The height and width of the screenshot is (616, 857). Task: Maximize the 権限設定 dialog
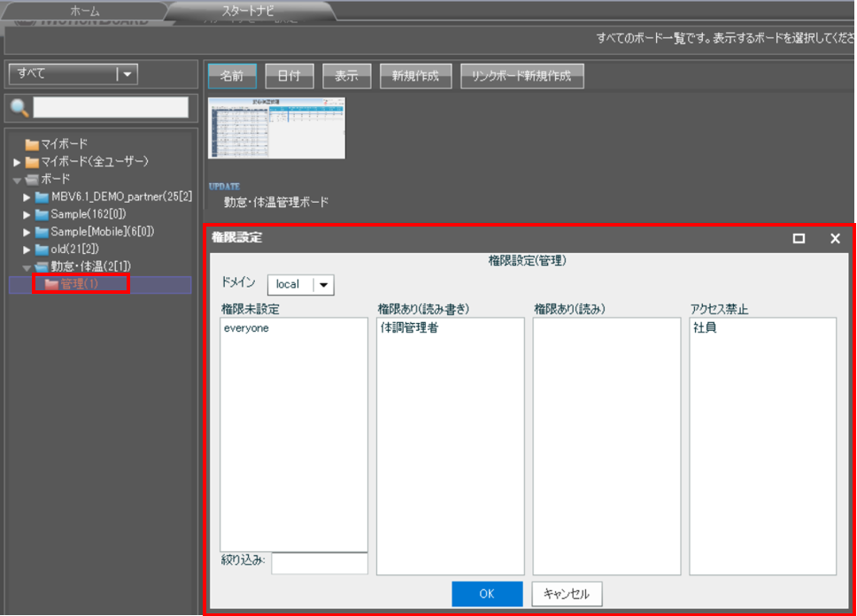click(799, 238)
